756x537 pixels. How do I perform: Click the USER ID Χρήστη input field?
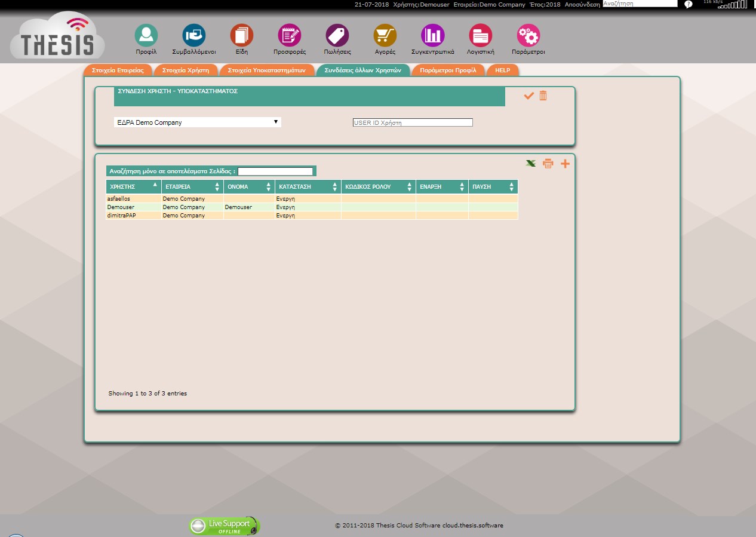[x=413, y=122]
